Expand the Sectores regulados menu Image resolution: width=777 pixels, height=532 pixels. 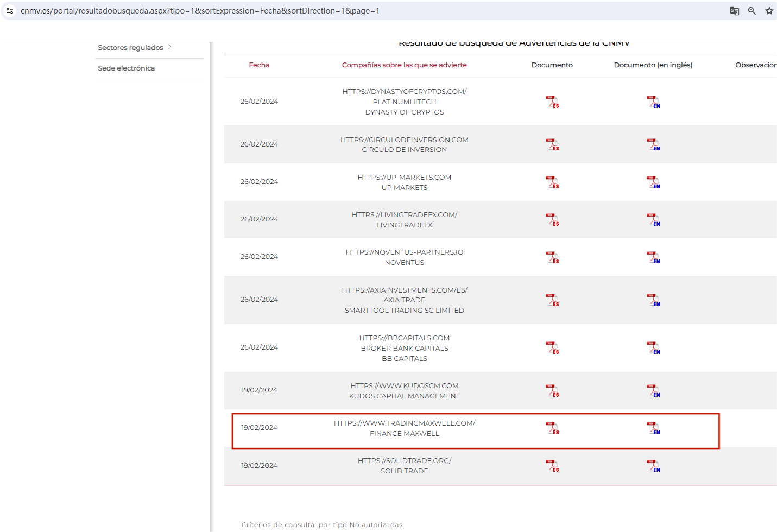click(135, 48)
